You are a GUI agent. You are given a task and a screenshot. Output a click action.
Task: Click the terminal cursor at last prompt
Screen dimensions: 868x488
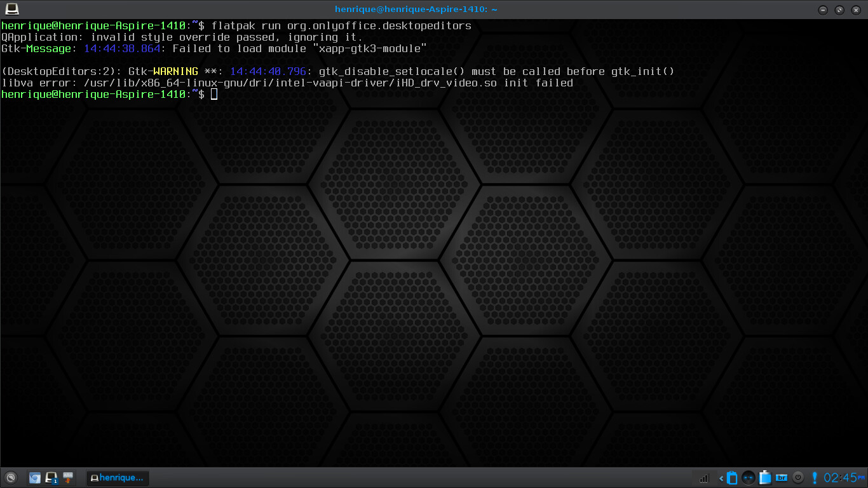[214, 94]
